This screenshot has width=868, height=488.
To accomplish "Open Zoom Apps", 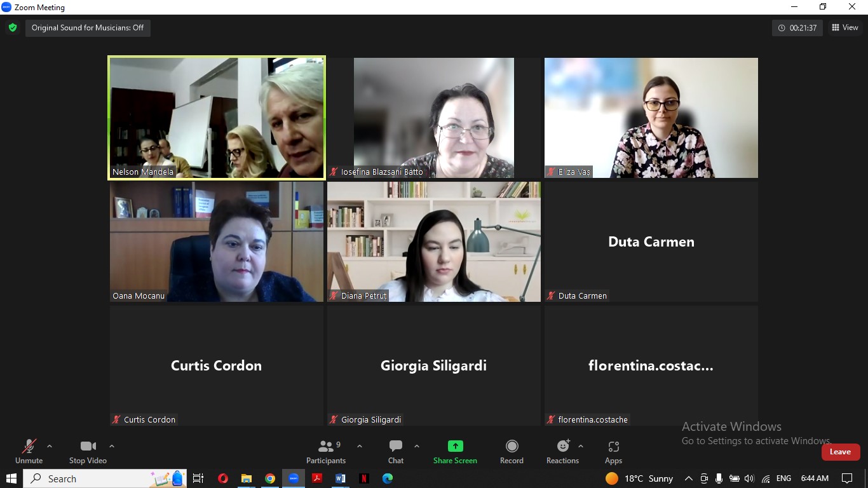I will point(613,452).
